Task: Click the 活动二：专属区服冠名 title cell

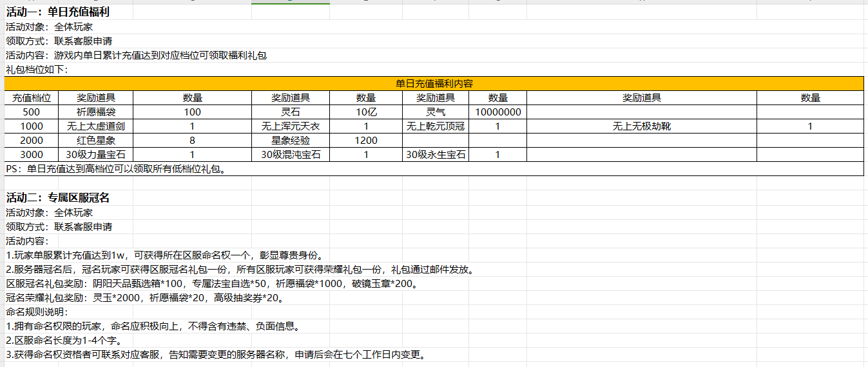Action: [57, 197]
